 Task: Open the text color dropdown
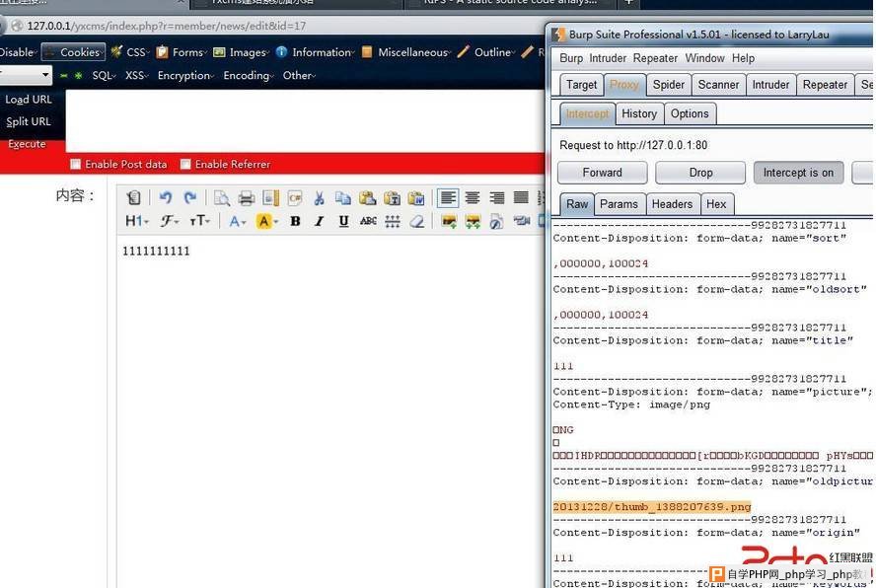coord(237,221)
